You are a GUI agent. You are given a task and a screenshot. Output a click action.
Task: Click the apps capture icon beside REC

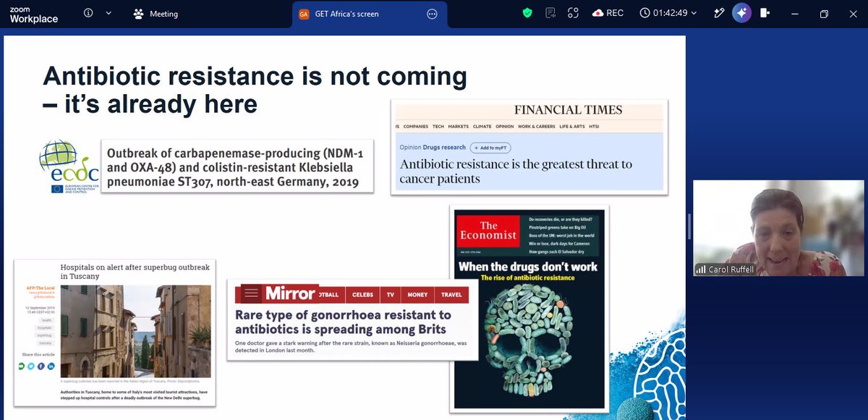tap(573, 13)
